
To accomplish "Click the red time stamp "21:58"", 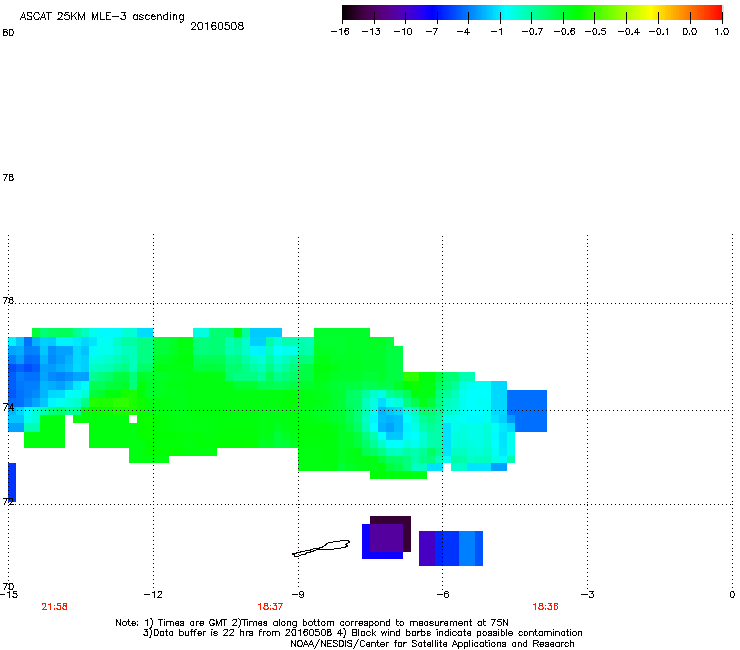I will click(54, 607).
